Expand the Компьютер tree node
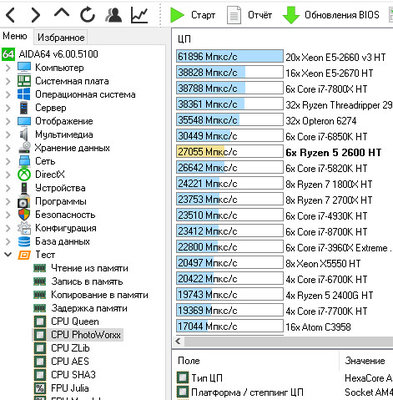 tap(8, 68)
